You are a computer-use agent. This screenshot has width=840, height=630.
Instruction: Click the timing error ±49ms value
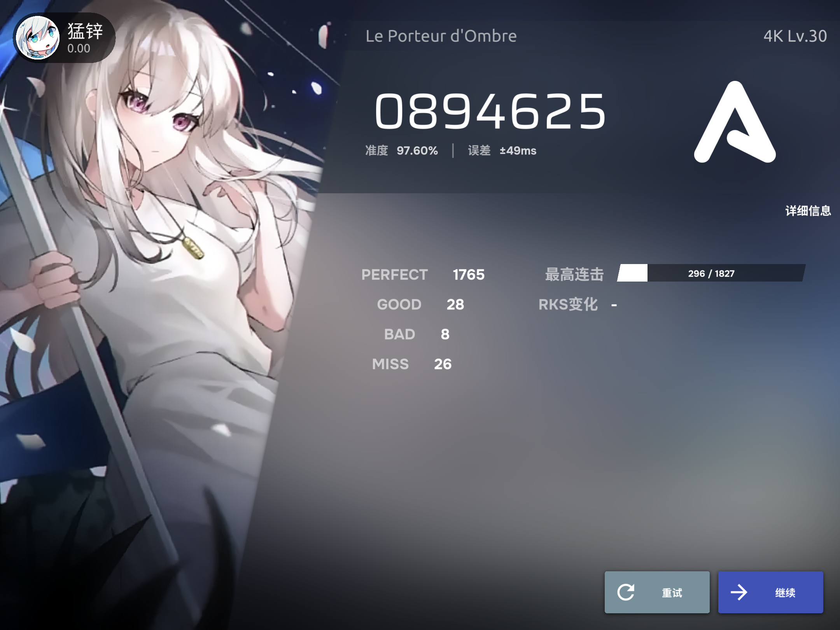[518, 150]
